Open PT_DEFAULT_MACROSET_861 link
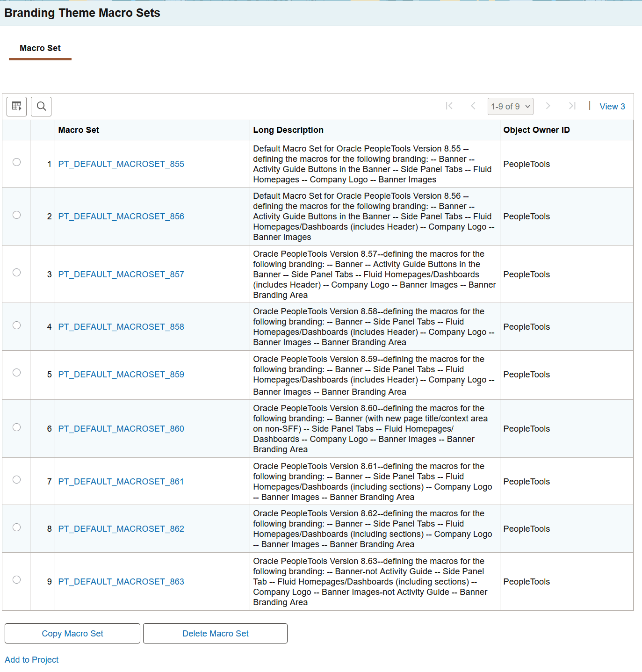 point(121,482)
